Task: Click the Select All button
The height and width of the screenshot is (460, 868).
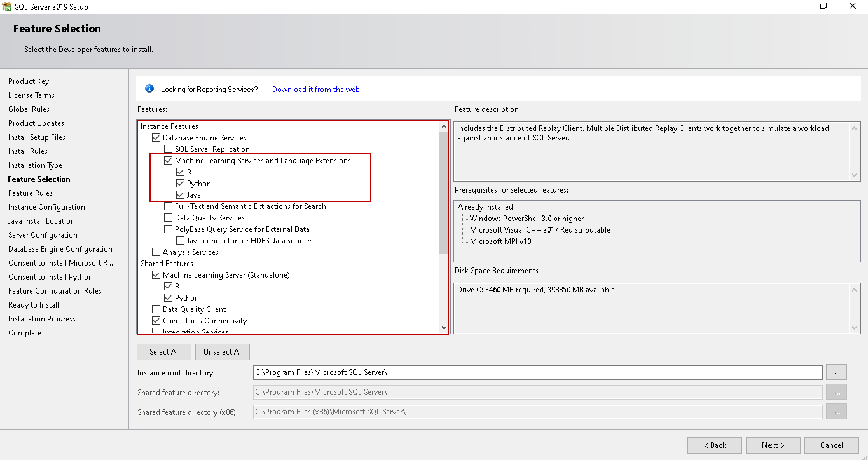Action: tap(165, 352)
